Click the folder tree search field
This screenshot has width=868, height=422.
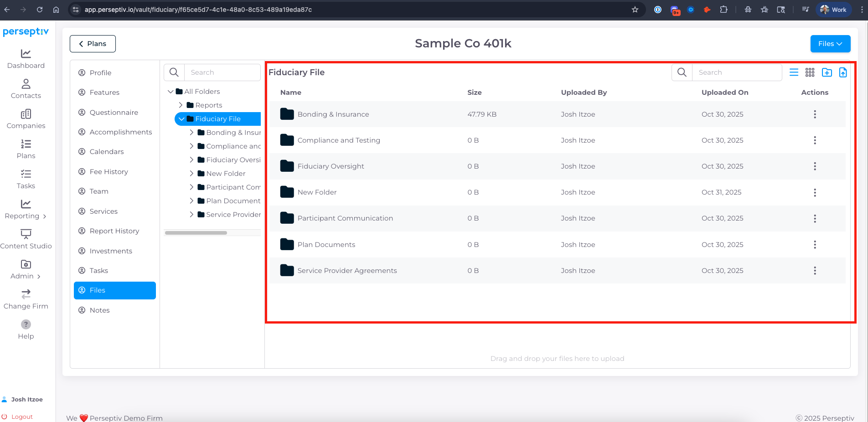coord(222,72)
